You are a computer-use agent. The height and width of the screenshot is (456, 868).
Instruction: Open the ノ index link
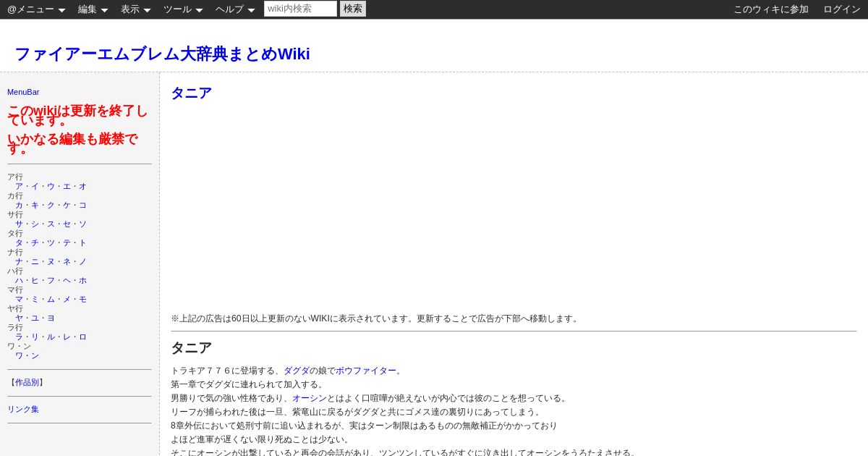82,262
